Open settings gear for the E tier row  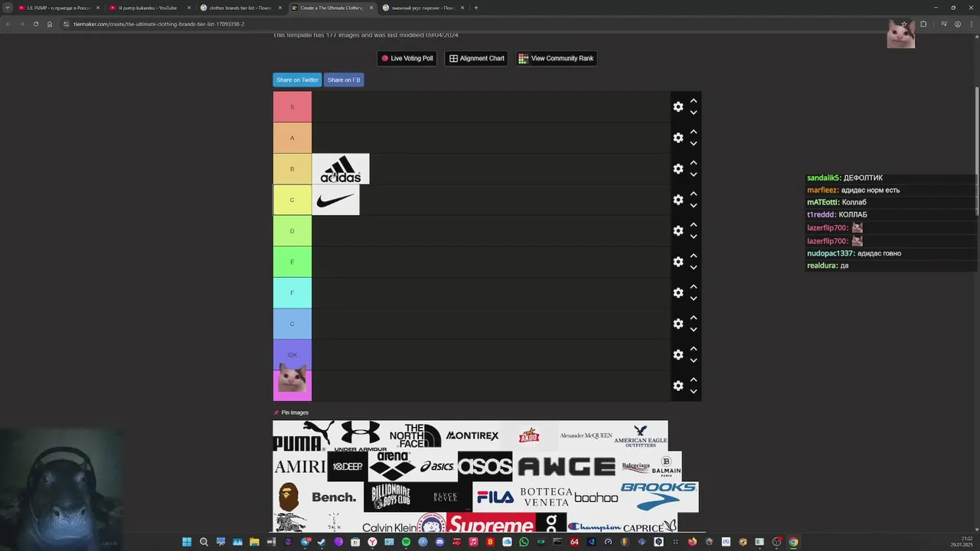[678, 262]
